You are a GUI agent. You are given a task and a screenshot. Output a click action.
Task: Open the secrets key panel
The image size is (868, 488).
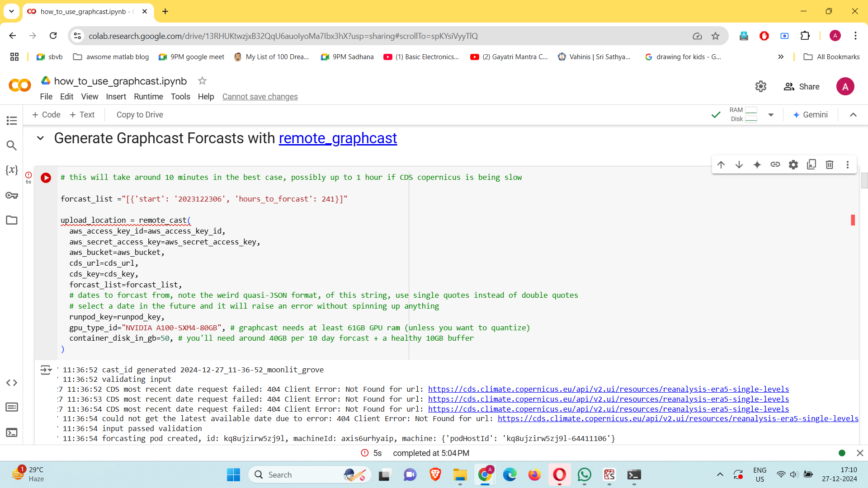pyautogui.click(x=12, y=195)
